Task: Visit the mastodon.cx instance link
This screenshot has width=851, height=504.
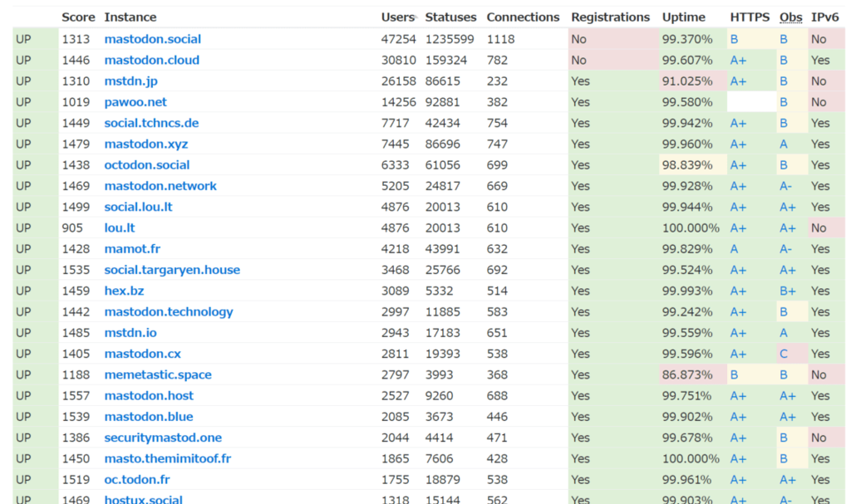Action: [142, 354]
